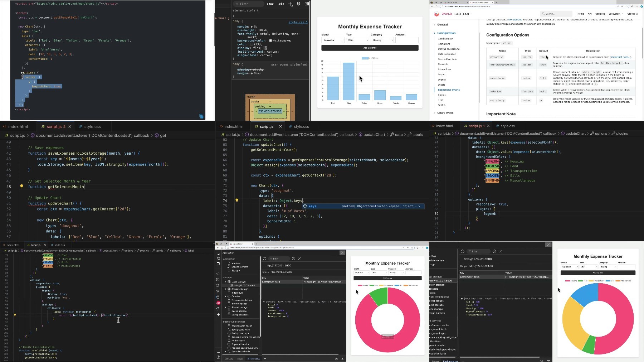Select the Manifest item in Application tree
This screenshot has width=644, height=362.
pos(236,263)
